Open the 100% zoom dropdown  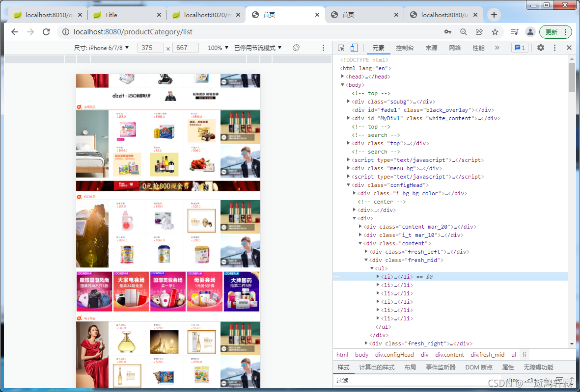218,48
